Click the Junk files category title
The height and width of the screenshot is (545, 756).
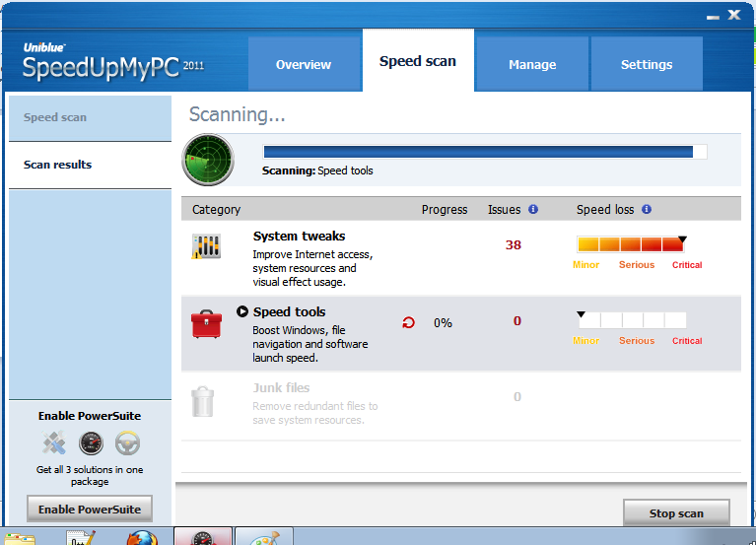281,387
